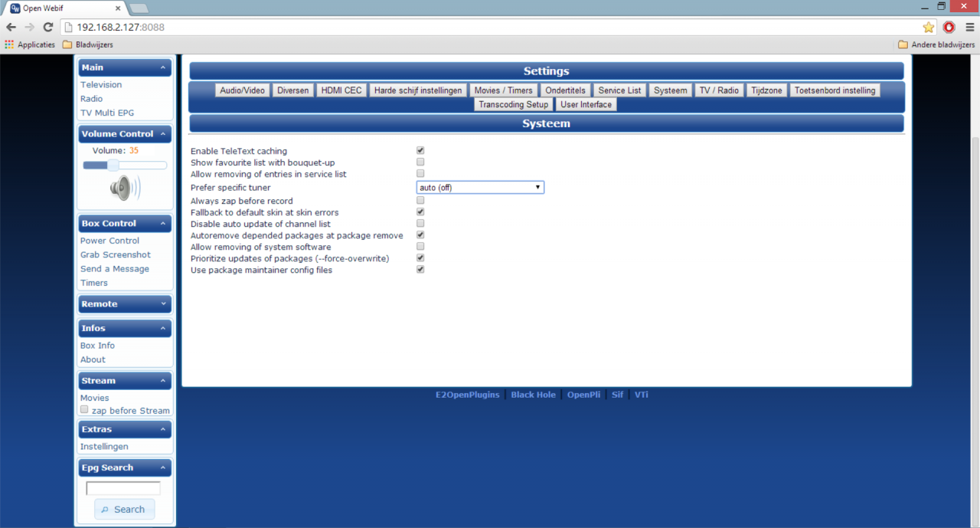Open the Transcoding Setup tab
Viewport: 980px width, 528px height.
coord(514,104)
